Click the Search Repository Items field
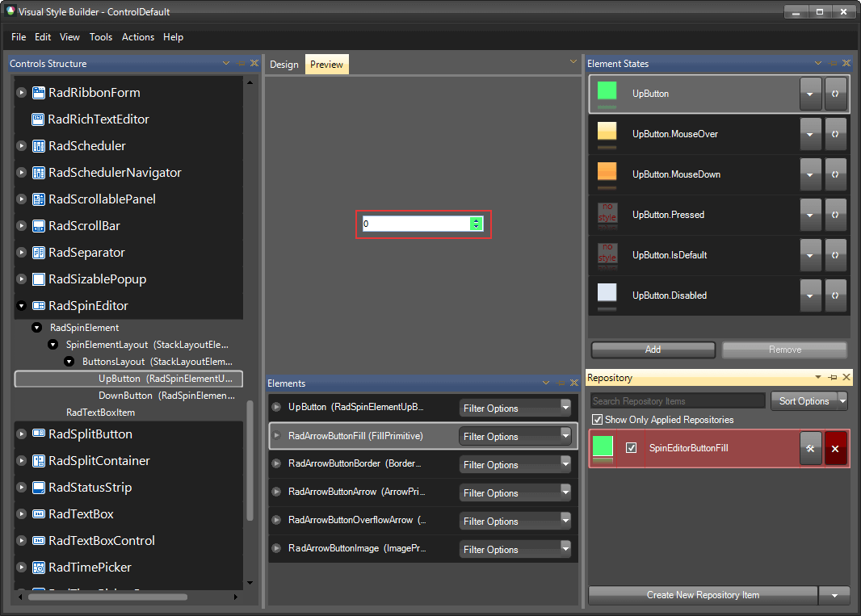 tap(678, 401)
